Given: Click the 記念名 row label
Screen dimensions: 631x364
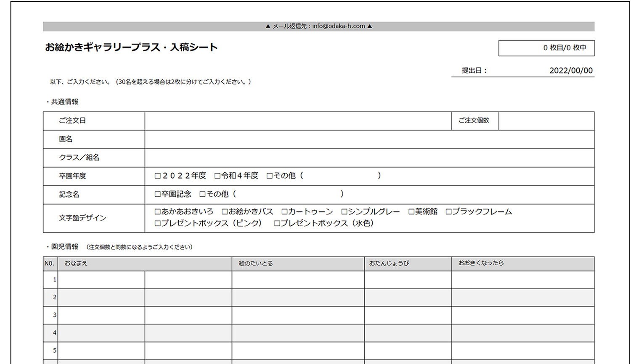Looking at the screenshot, I should click(x=69, y=194).
